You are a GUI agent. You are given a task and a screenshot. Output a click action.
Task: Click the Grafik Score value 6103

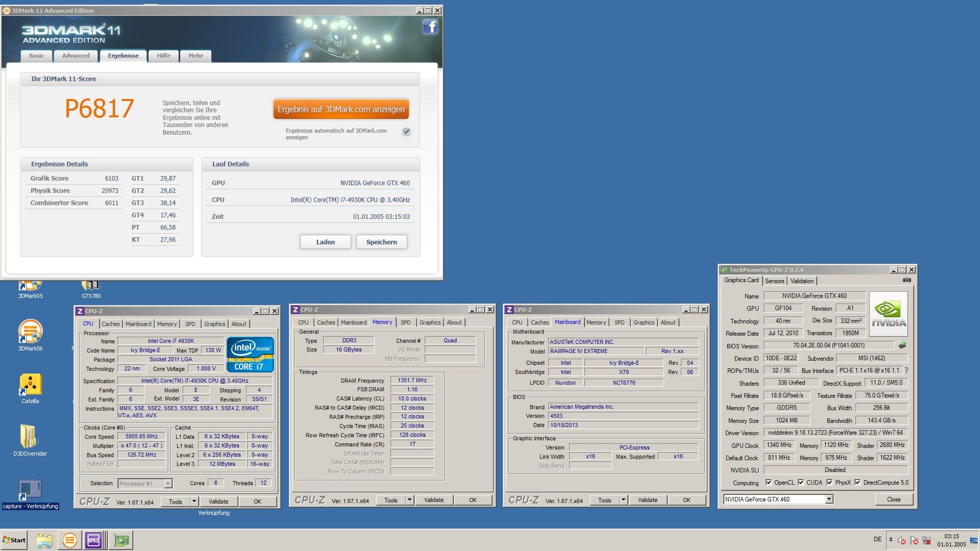click(x=111, y=179)
